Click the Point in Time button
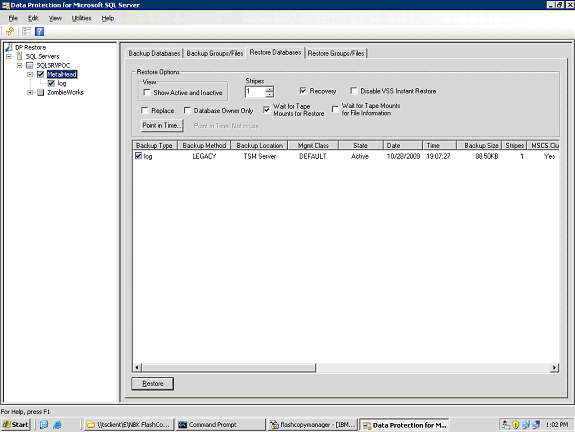Viewport: 575px width, 432px height. [162, 125]
